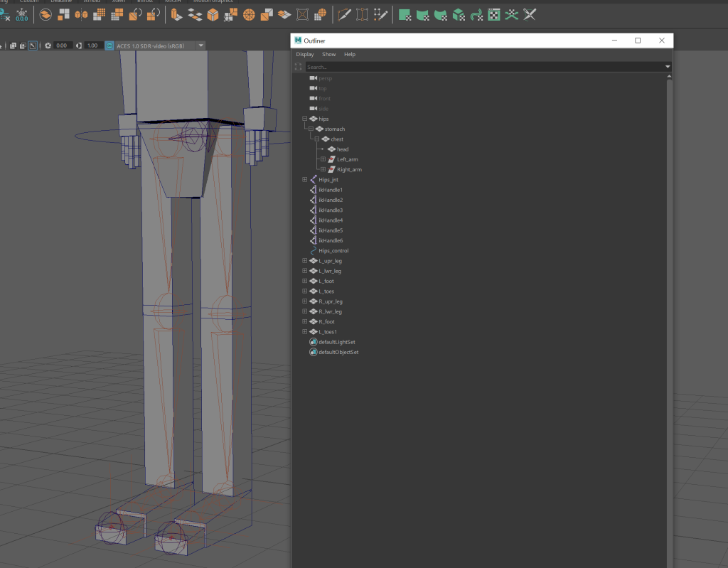Open the Outliner Show menu
Image resolution: width=728 pixels, height=568 pixels.
click(328, 54)
